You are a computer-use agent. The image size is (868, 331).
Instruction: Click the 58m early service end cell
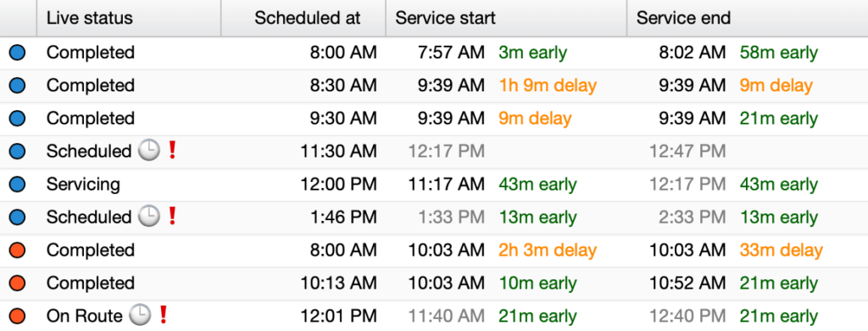pos(778,52)
